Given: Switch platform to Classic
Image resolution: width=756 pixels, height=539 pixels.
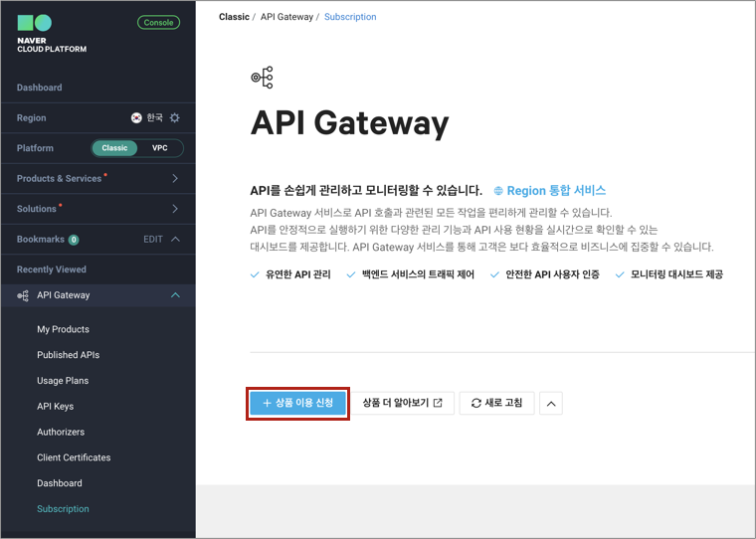Looking at the screenshot, I should pos(114,148).
